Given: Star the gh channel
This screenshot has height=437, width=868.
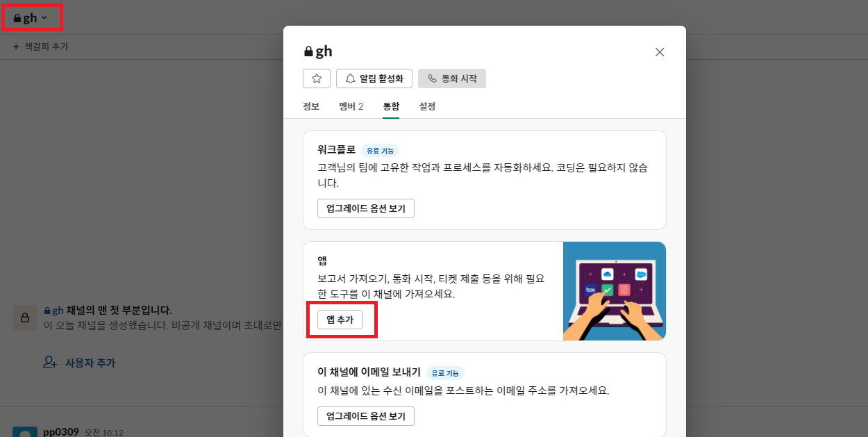Looking at the screenshot, I should pyautogui.click(x=317, y=79).
